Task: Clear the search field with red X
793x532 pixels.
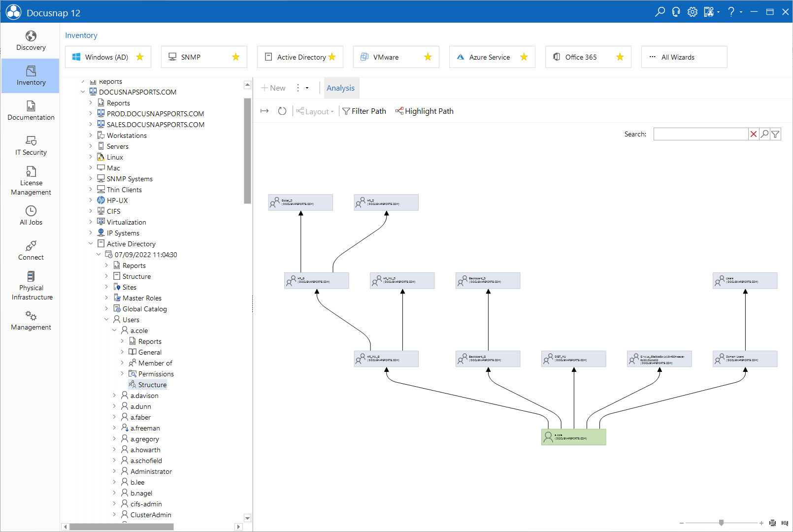Action: point(754,134)
